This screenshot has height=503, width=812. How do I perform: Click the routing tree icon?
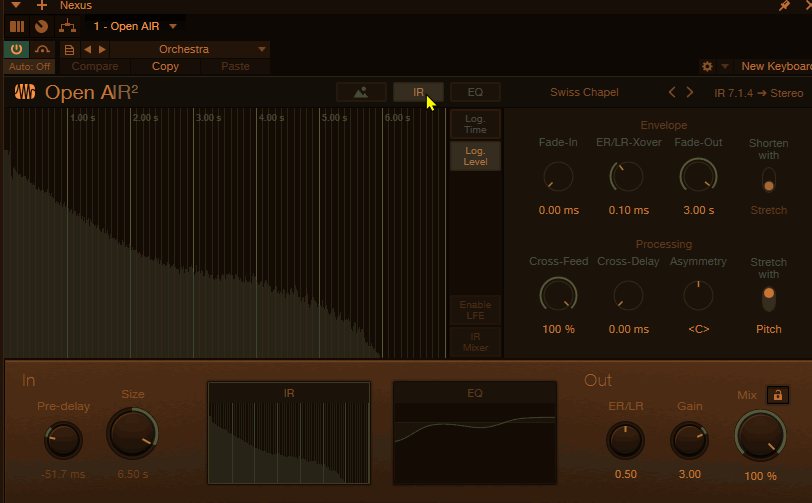tap(67, 26)
